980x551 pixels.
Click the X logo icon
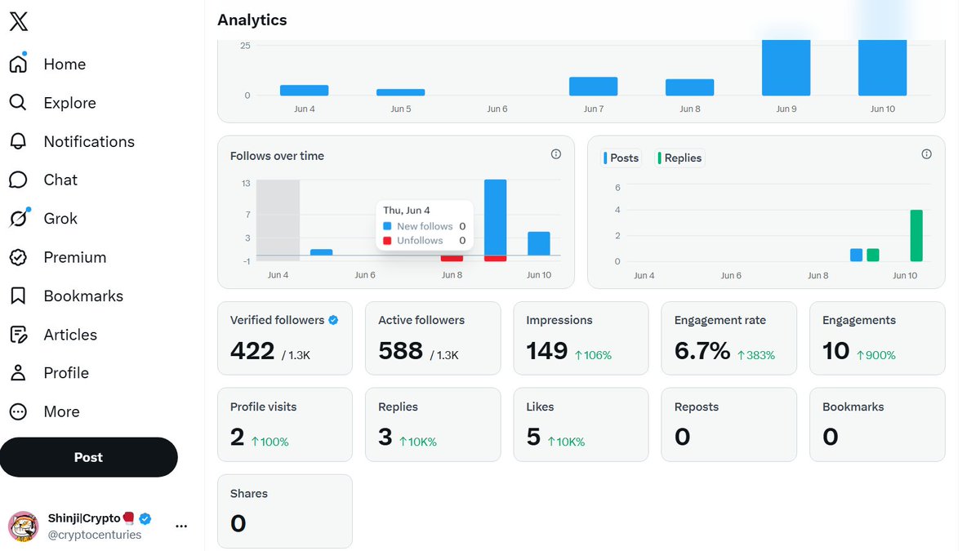coord(19,22)
